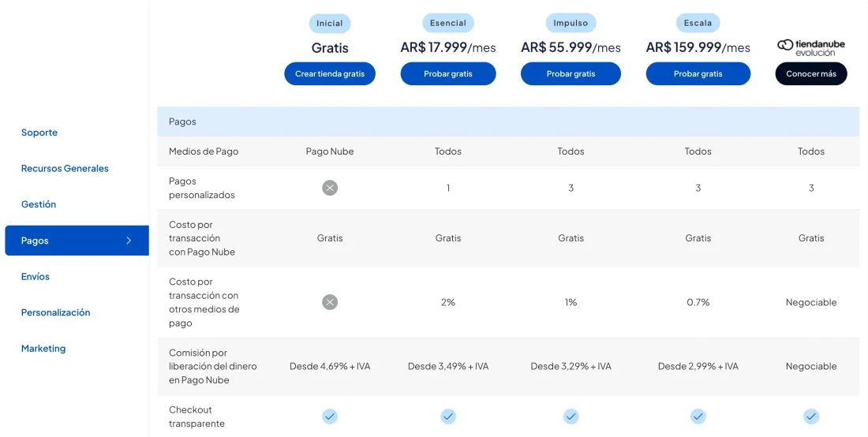The height and width of the screenshot is (437, 868).
Task: Select Marketing sidebar item
Action: (x=43, y=349)
